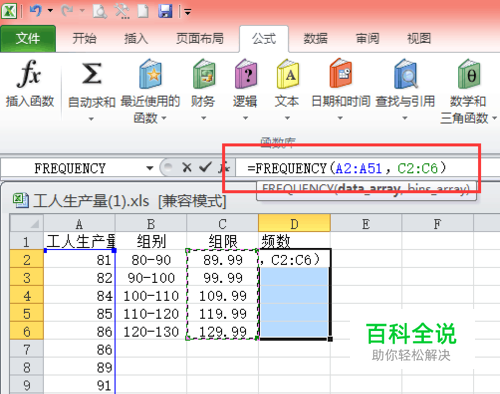Expand the 日期和时间 dropdown arrow
This screenshot has width=500, height=394.
tap(340, 118)
